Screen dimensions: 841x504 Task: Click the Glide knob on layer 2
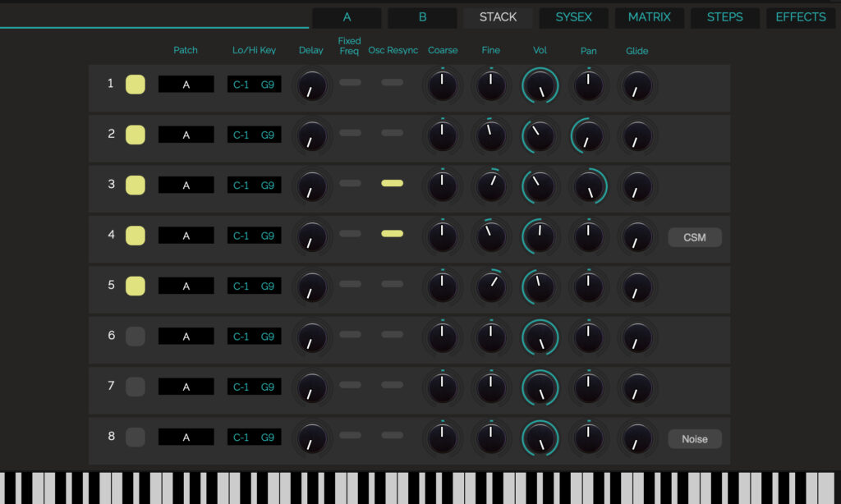coord(637,136)
